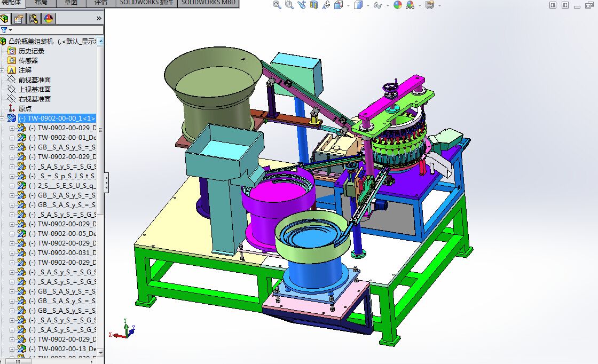Click the Previous View icon
Image resolution: width=598 pixels, height=364 pixels.
302,5
